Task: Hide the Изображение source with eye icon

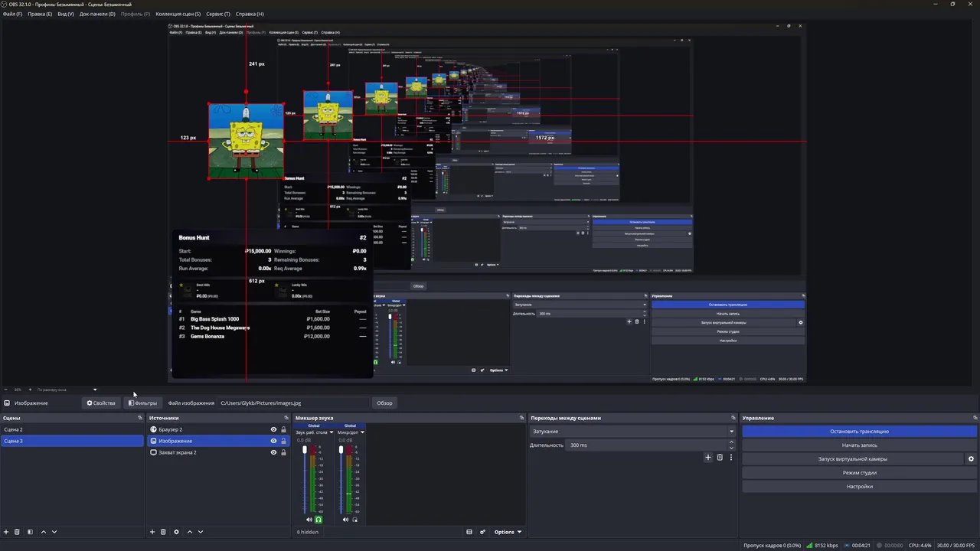Action: [273, 441]
